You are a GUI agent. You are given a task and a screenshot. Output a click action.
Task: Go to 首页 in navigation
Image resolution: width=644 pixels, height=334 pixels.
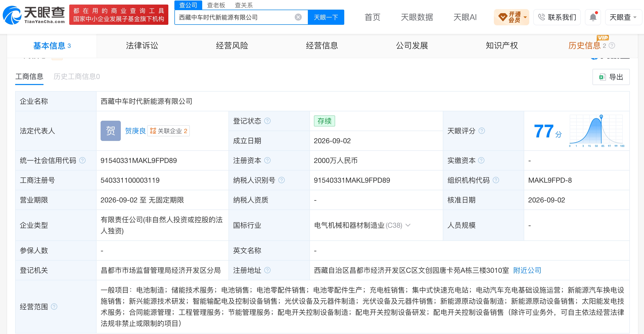pos(372,17)
